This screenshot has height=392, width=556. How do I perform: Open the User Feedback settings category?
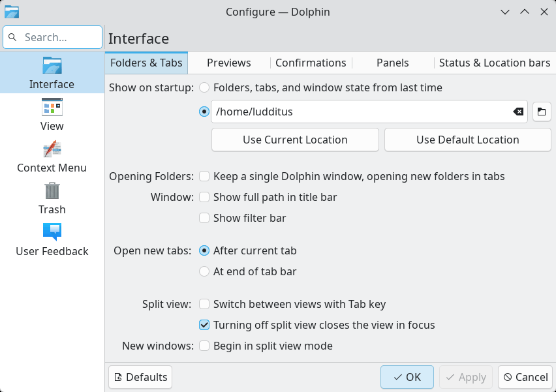52,239
